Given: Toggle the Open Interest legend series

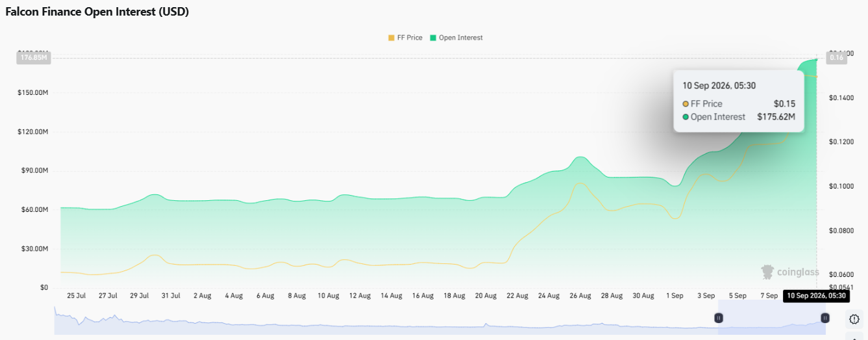Looking at the screenshot, I should 456,38.
